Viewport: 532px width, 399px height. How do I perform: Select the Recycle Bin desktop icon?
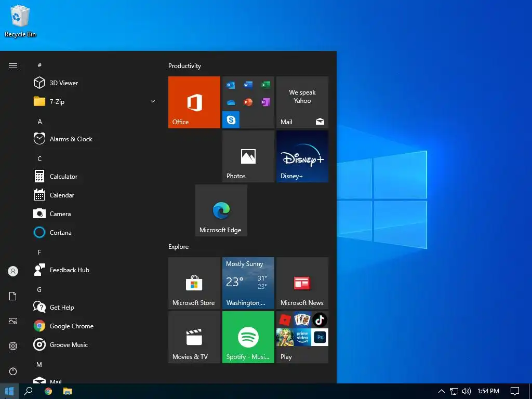[x=20, y=21]
